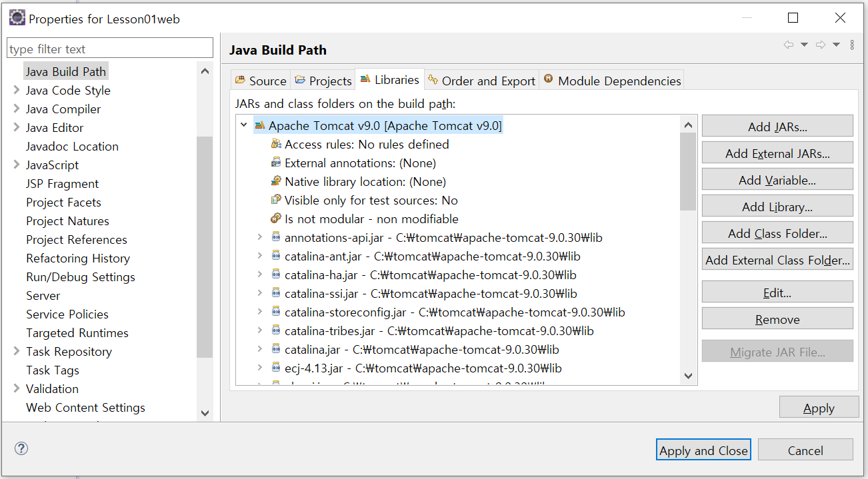Click the Eclipse icon in title bar
Screen dimensions: 868x479
click(x=17, y=18)
